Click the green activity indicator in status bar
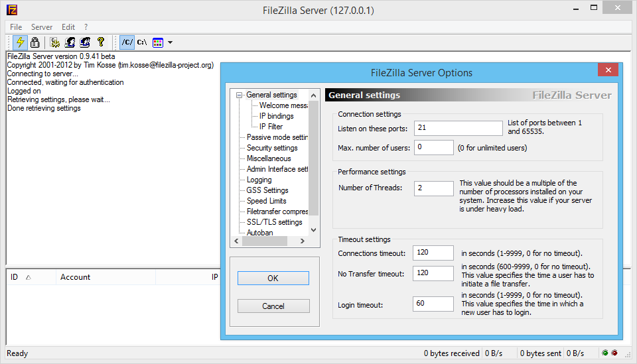The width and height of the screenshot is (637, 364). [605, 353]
